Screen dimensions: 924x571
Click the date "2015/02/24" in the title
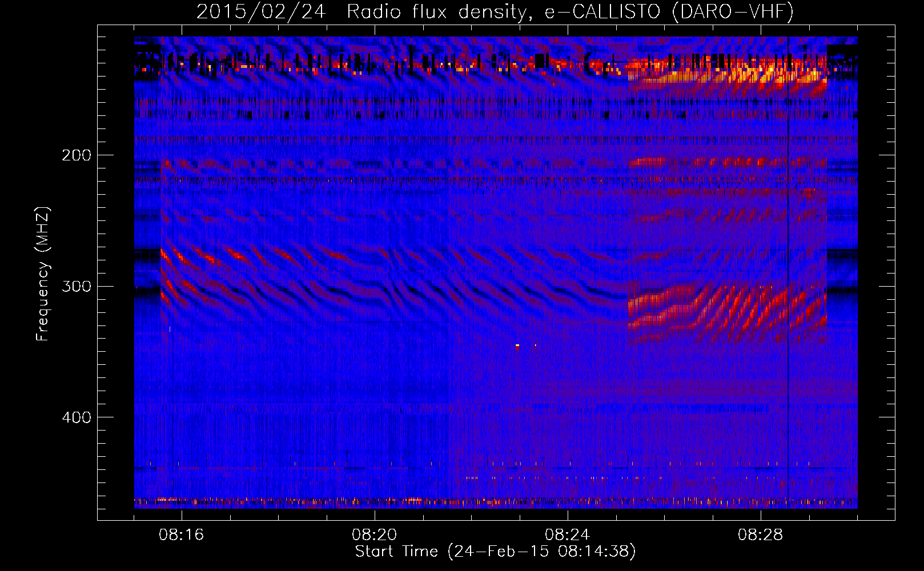261,11
